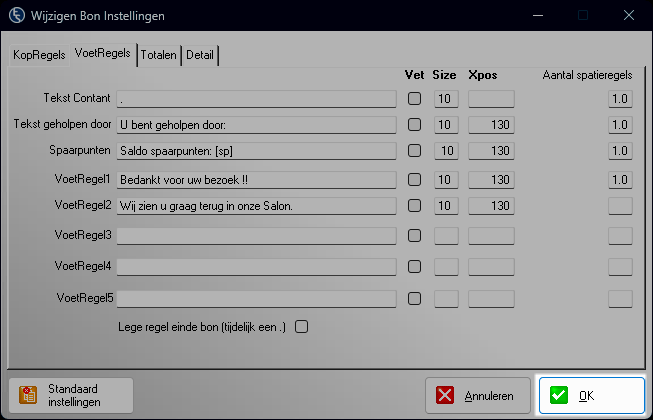Cancel with the Annuleren button
The width and height of the screenshot is (653, 420).
(x=478, y=395)
